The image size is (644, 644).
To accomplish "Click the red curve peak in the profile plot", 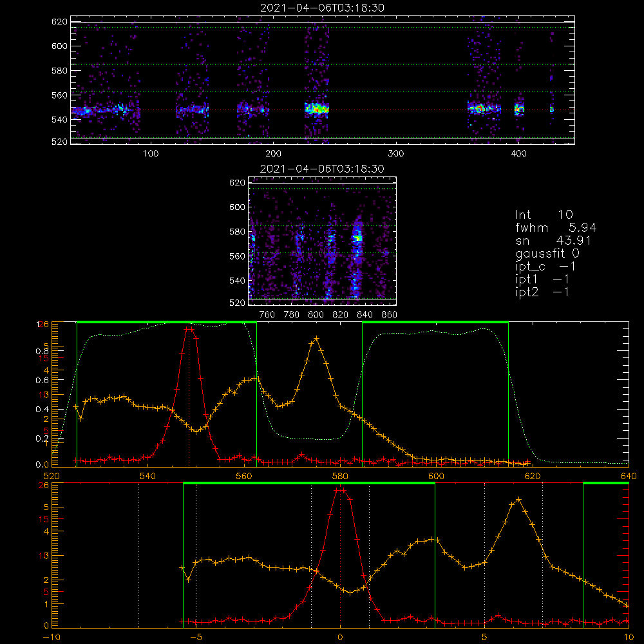I will [189, 329].
